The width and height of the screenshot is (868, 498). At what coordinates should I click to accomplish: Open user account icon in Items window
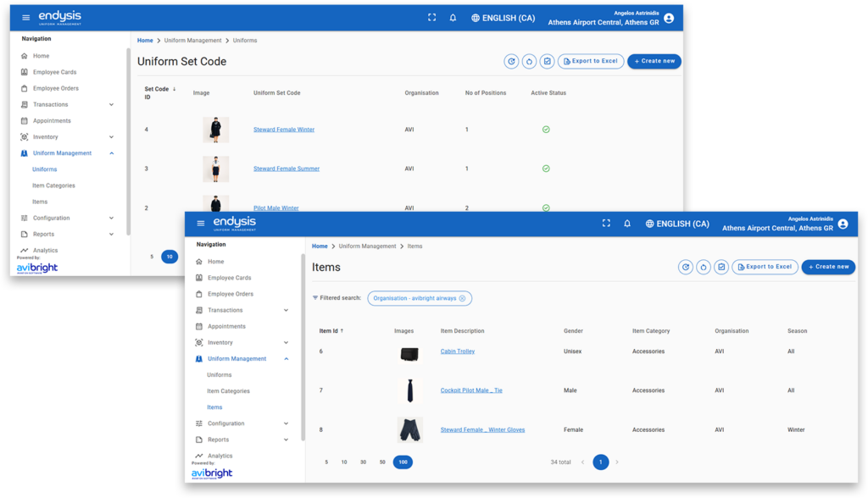pyautogui.click(x=843, y=224)
